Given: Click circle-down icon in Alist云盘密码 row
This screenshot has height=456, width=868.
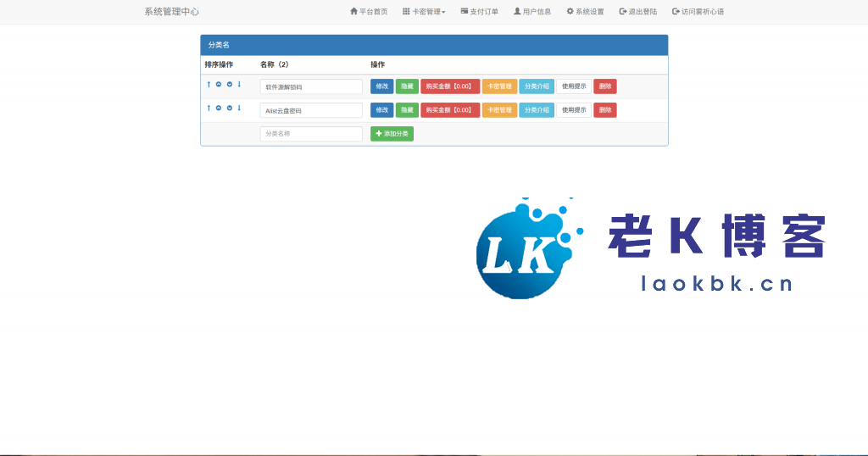Looking at the screenshot, I should pos(229,108).
